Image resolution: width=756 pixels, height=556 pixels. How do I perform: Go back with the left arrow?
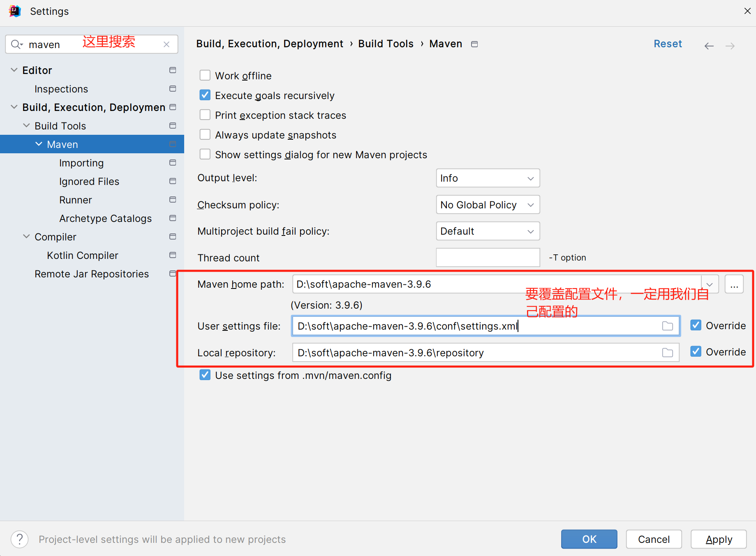click(x=709, y=46)
